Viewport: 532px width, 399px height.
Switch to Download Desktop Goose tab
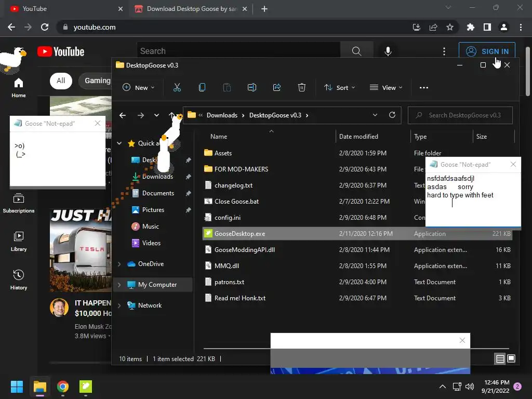(x=190, y=9)
